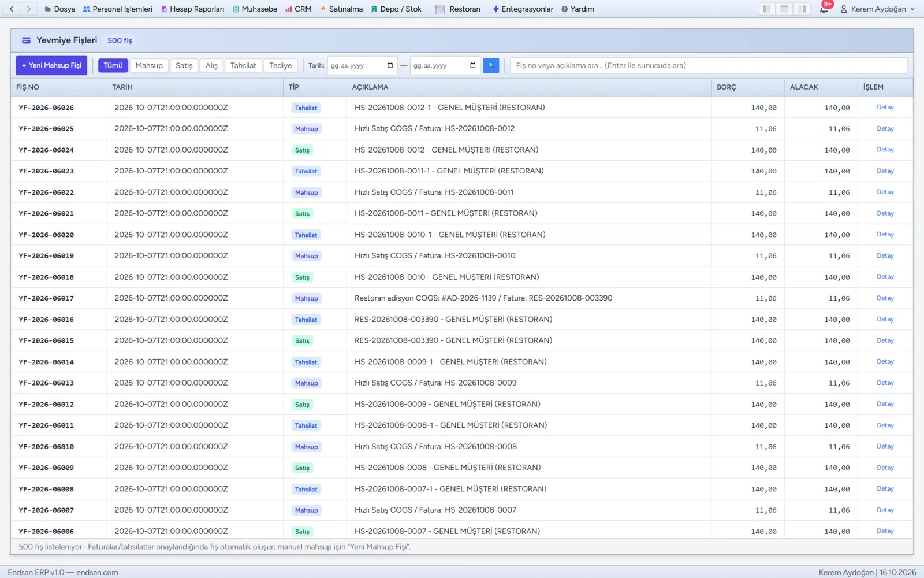Screen dimensions: 924x578
Task: Open Detay for YF-2026-06022
Action: tap(885, 192)
